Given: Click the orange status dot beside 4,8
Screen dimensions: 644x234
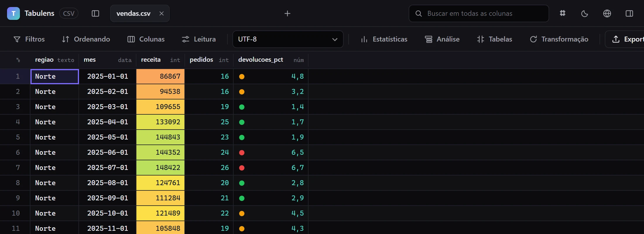Looking at the screenshot, I should click(x=242, y=77).
